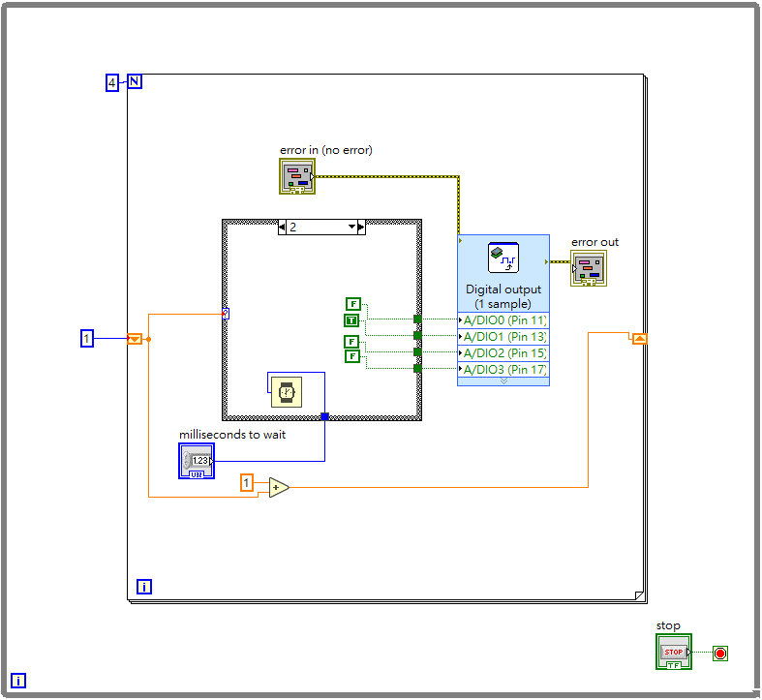
Task: Select the A/DIO3 (Pin 17) input row
Action: click(x=503, y=370)
